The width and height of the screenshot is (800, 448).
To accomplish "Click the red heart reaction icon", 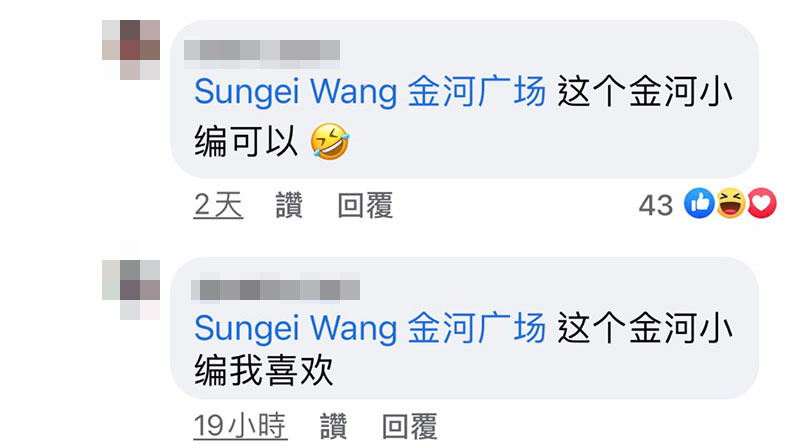I will click(762, 204).
